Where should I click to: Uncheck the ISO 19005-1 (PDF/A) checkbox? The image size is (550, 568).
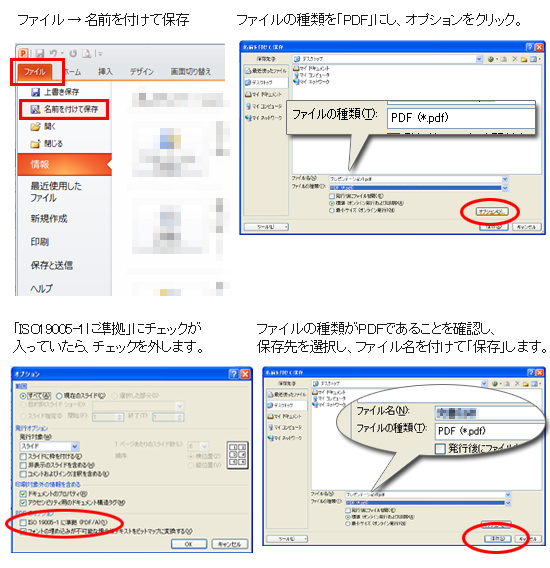[24, 522]
